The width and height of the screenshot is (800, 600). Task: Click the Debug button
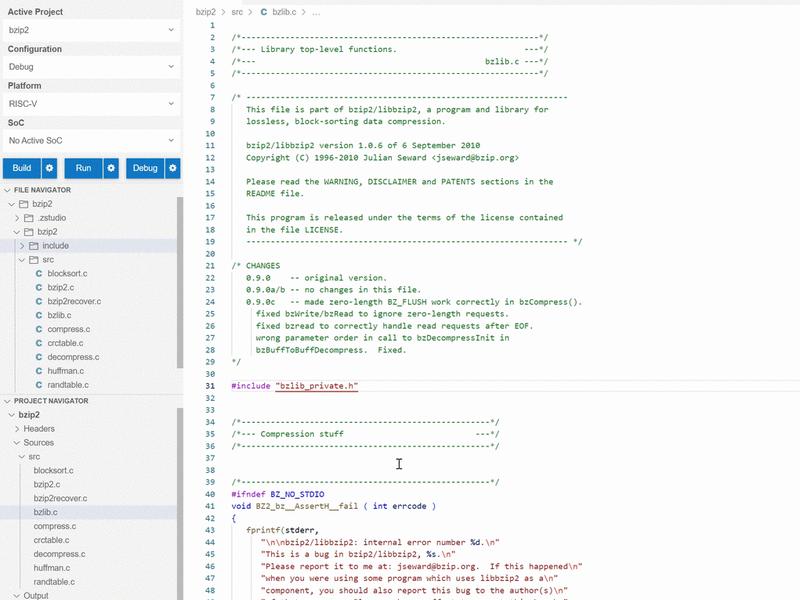click(x=145, y=168)
